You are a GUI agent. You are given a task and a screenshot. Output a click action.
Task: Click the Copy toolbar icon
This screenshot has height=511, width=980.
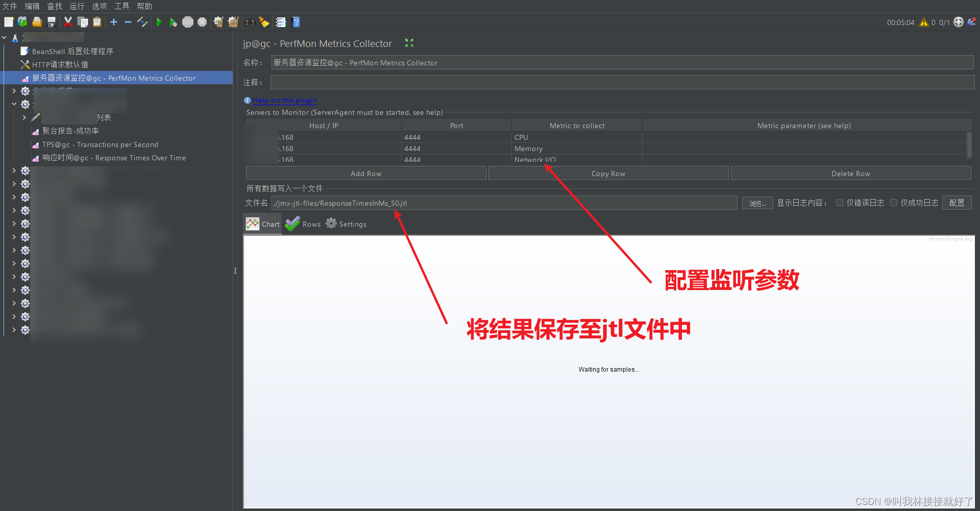pos(83,22)
